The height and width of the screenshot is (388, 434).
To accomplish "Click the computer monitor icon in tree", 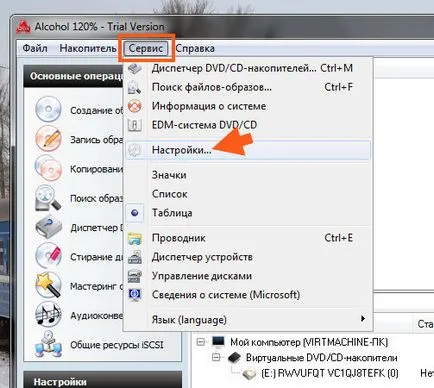I will [x=218, y=342].
